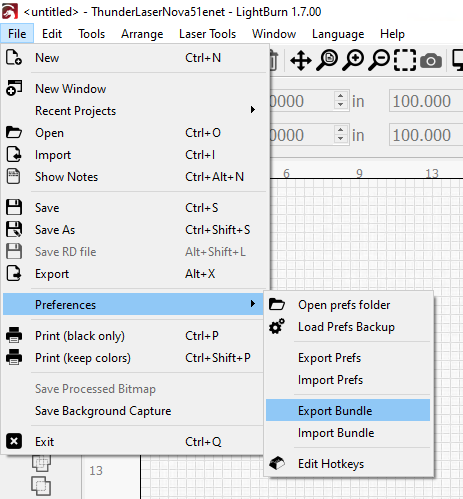The image size is (463, 499).
Task: Choose New from the File menu
Action: (x=135, y=58)
